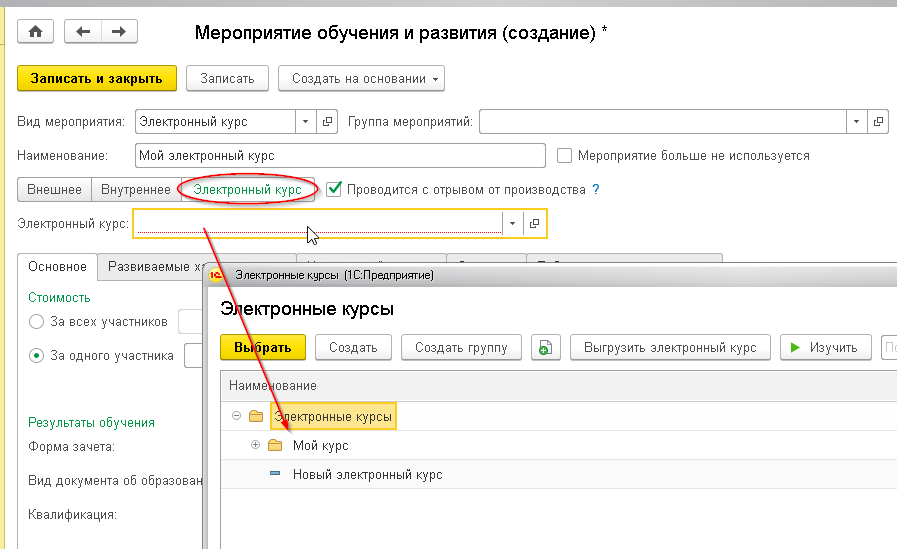
Task: Go forward with the right arrow
Action: (x=118, y=32)
